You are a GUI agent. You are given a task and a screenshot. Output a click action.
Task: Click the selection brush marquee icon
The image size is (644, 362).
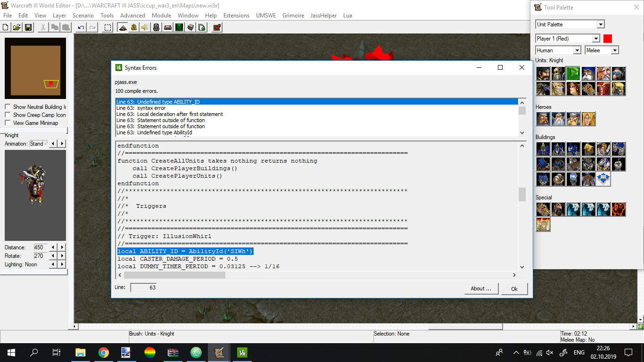point(108,27)
